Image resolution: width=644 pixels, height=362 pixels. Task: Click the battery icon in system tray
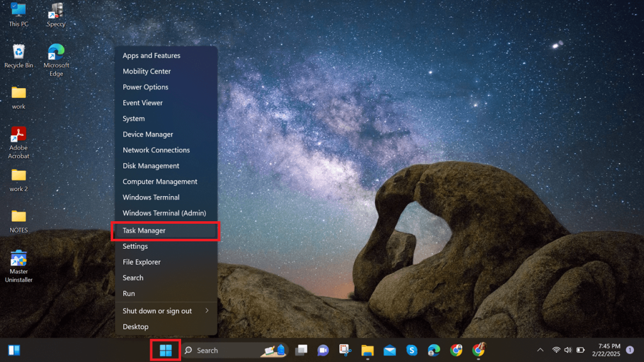[x=580, y=350]
